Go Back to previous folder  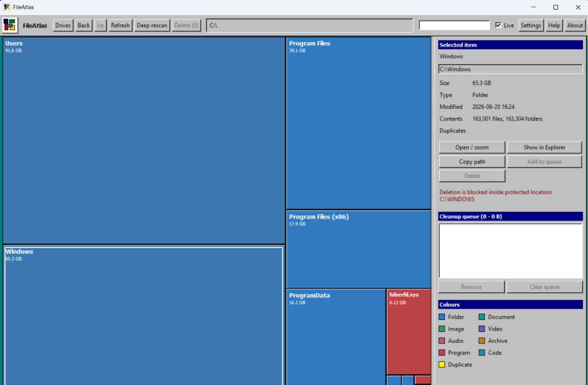(x=84, y=25)
